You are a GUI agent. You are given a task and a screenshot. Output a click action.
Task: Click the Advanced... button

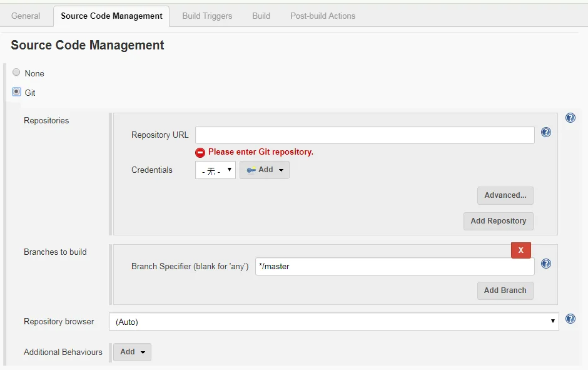pyautogui.click(x=505, y=195)
